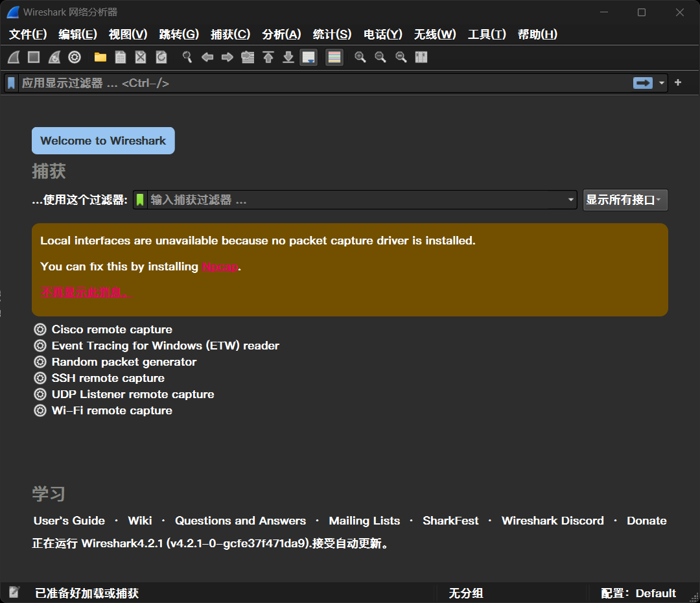
Task: Click the display filter bookmark icon
Action: click(x=12, y=83)
